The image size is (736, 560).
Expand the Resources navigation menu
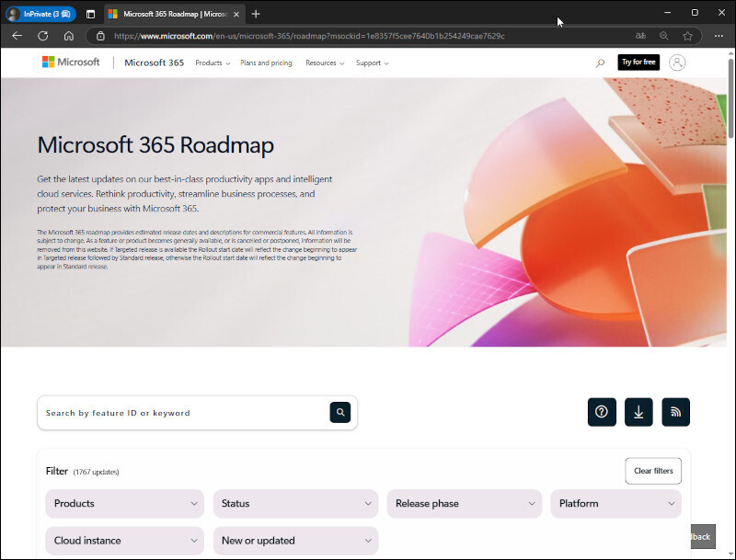[x=325, y=63]
